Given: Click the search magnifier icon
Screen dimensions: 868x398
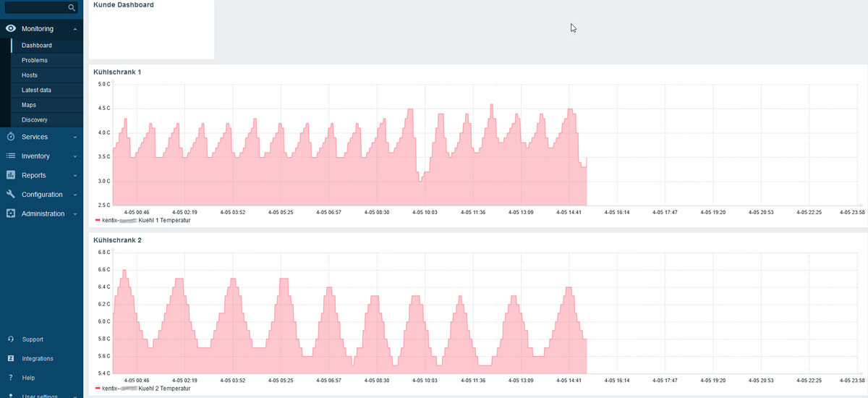Looking at the screenshot, I should pos(71,7).
